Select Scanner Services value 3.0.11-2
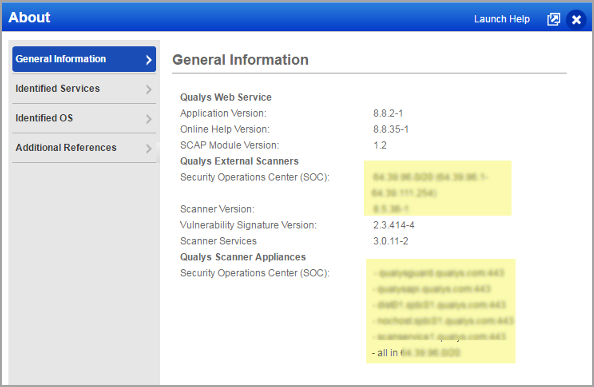Image resolution: width=594 pixels, height=387 pixels. (x=391, y=241)
